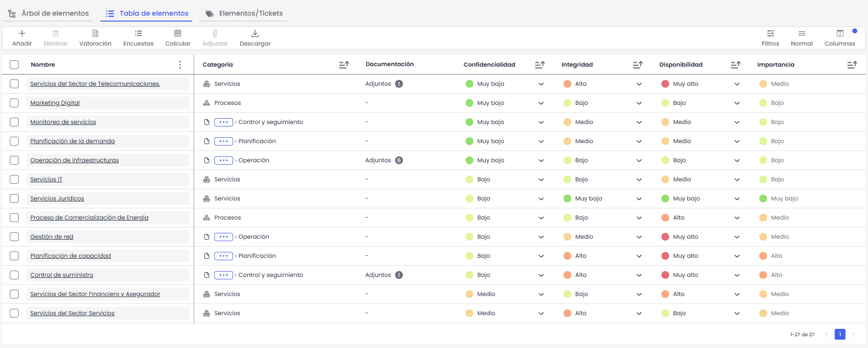
Task: Toggle the select-all checkbox in header
Action: coord(14,65)
